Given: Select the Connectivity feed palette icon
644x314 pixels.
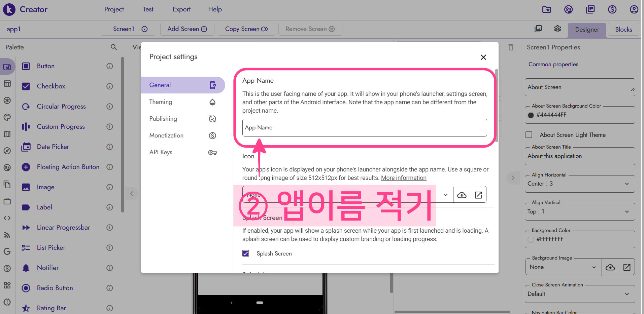Looking at the screenshot, I should click(7, 235).
